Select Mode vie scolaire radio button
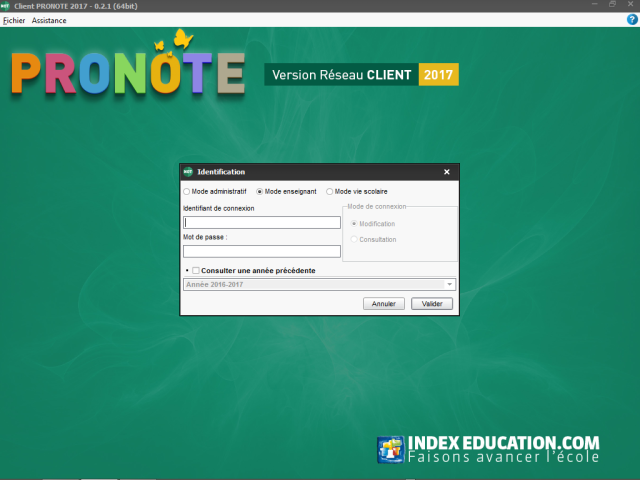The width and height of the screenshot is (640, 480). [329, 191]
